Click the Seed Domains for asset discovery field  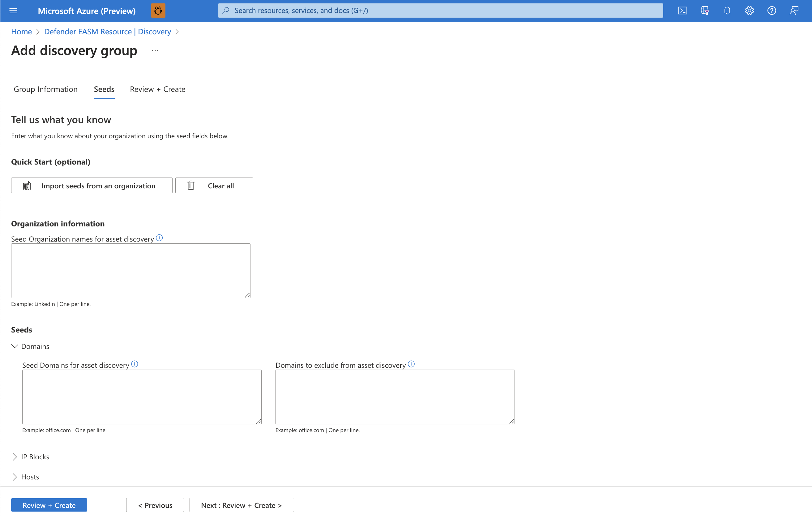pos(142,397)
